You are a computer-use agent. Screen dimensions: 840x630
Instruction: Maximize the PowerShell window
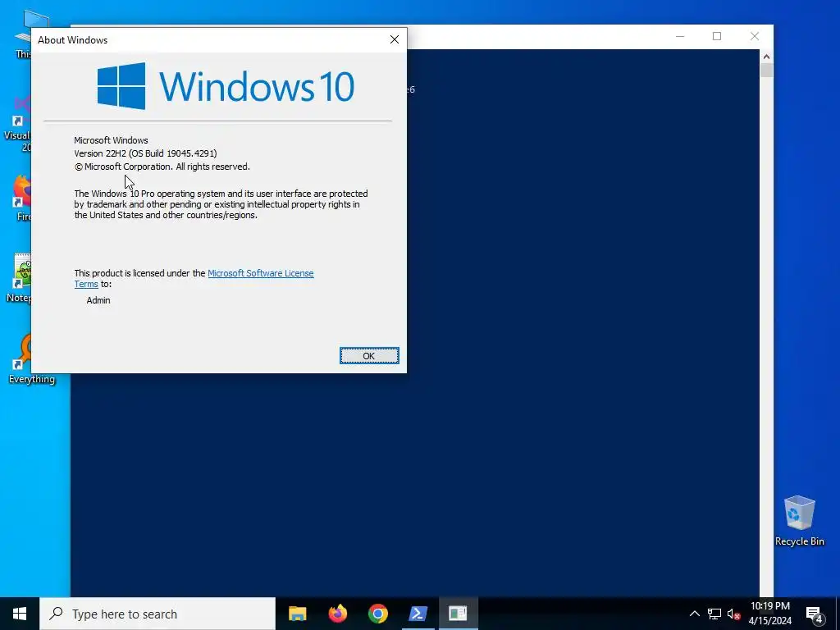click(x=717, y=36)
